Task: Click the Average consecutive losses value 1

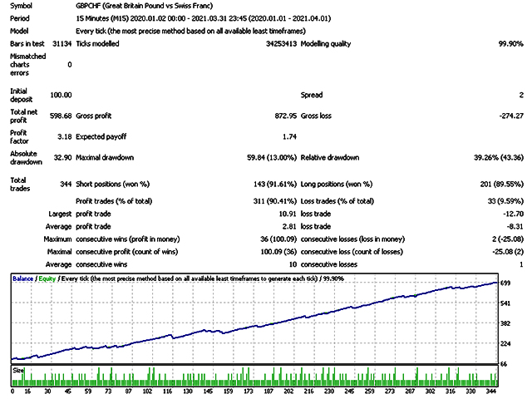Action: click(x=521, y=264)
